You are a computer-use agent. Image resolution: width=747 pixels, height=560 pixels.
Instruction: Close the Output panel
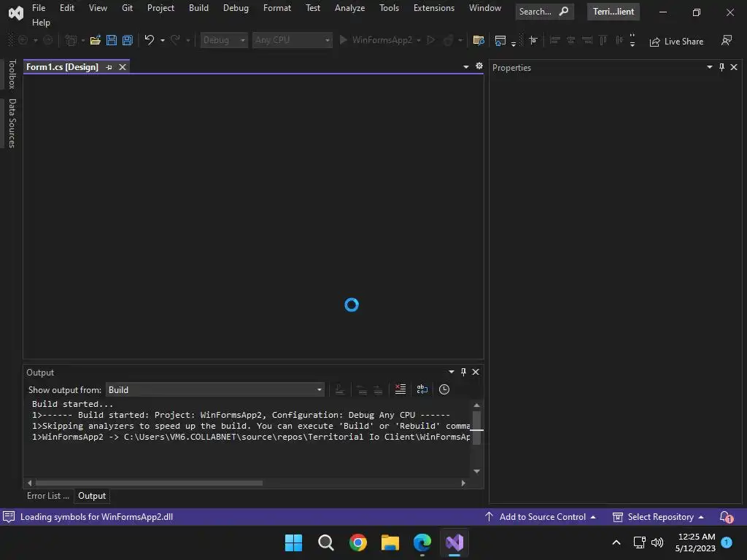click(x=476, y=372)
